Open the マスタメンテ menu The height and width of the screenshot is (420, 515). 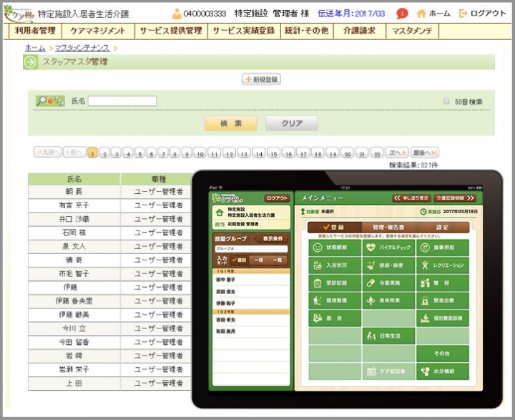pos(412,31)
